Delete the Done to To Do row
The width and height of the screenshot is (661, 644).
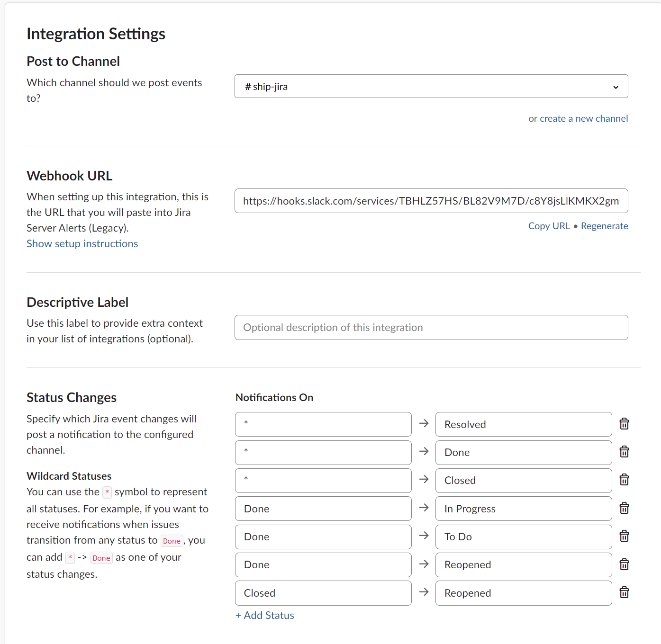tap(624, 536)
